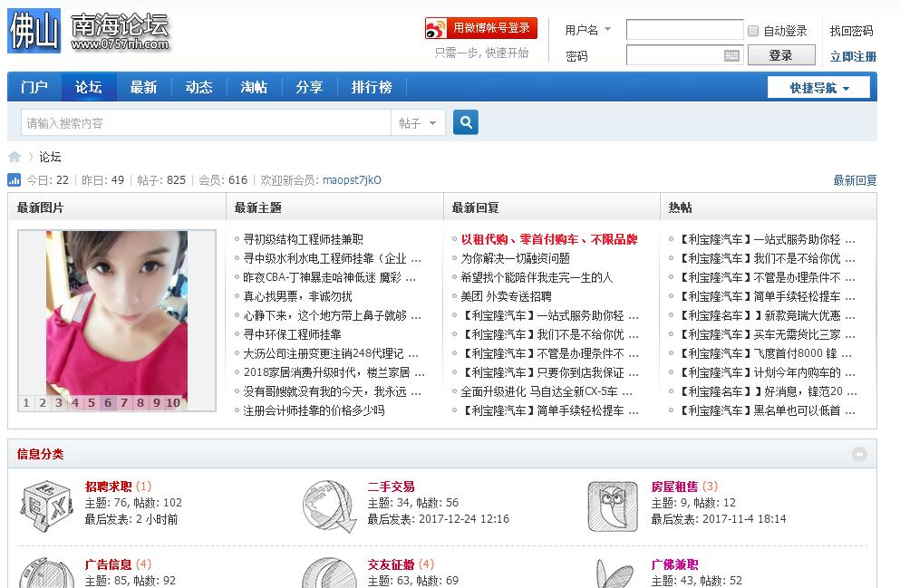Open the 房屋租售 forum title link
The image size is (900, 588).
coord(675,487)
